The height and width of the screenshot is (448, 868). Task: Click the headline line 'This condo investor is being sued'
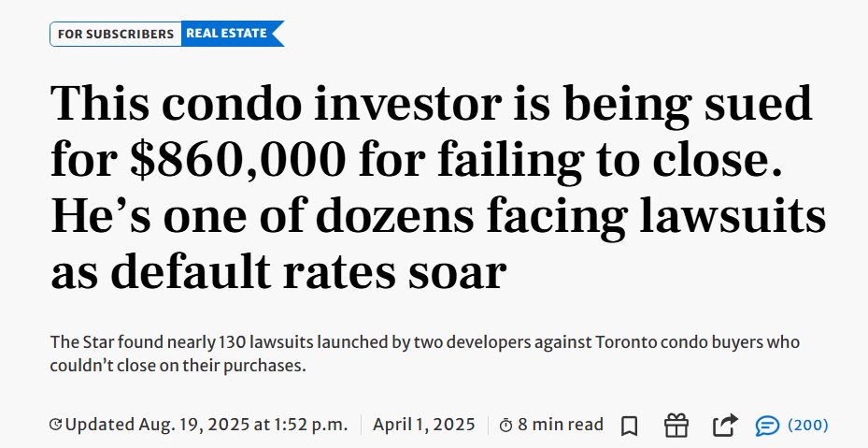coord(432,103)
